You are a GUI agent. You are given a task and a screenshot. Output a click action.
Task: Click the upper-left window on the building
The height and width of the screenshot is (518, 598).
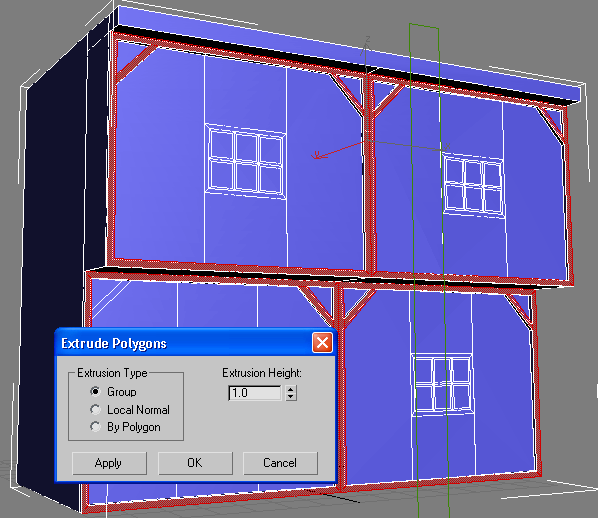[x=246, y=161]
